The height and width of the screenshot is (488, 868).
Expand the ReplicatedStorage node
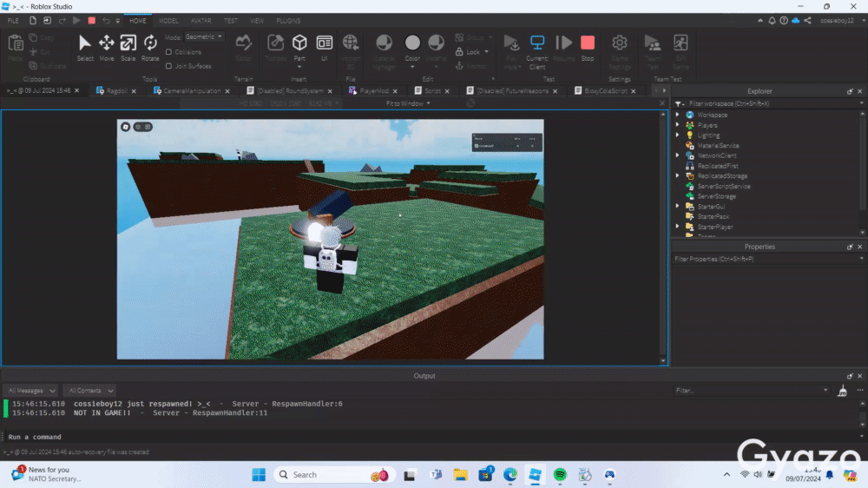click(x=678, y=176)
